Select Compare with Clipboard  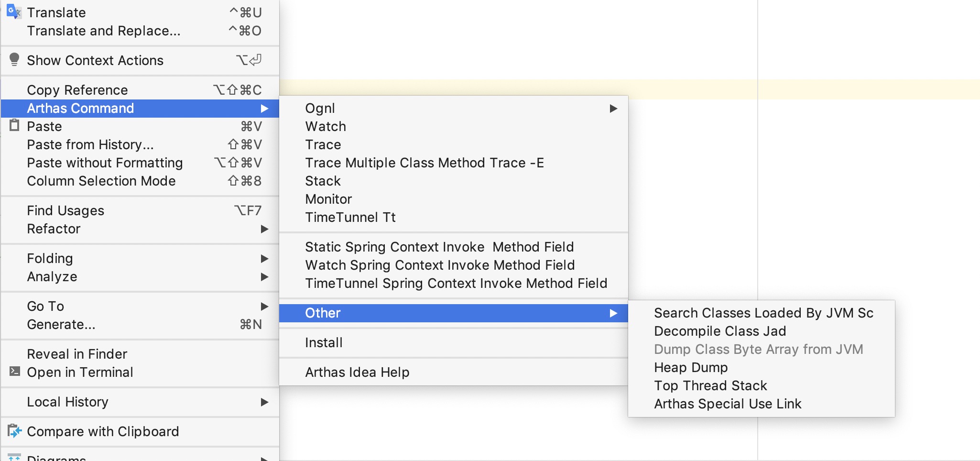pyautogui.click(x=140, y=431)
